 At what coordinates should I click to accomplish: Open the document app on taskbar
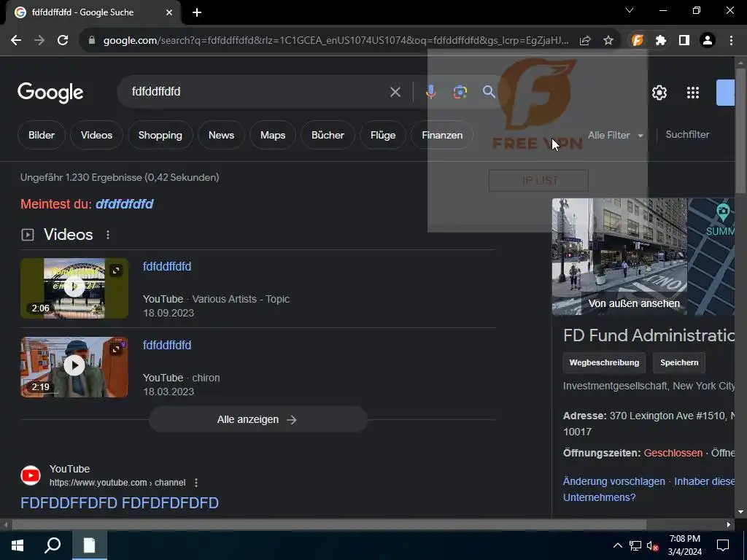tap(90, 545)
